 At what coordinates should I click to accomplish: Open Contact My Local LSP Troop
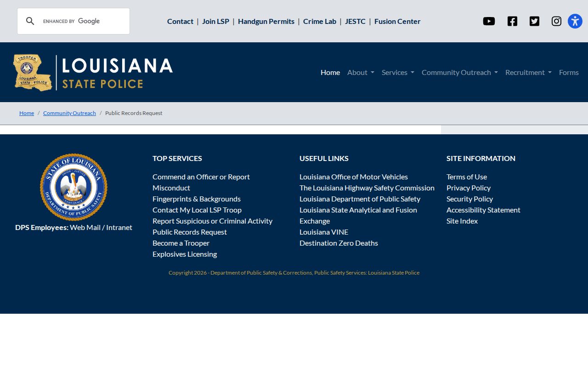point(197,210)
